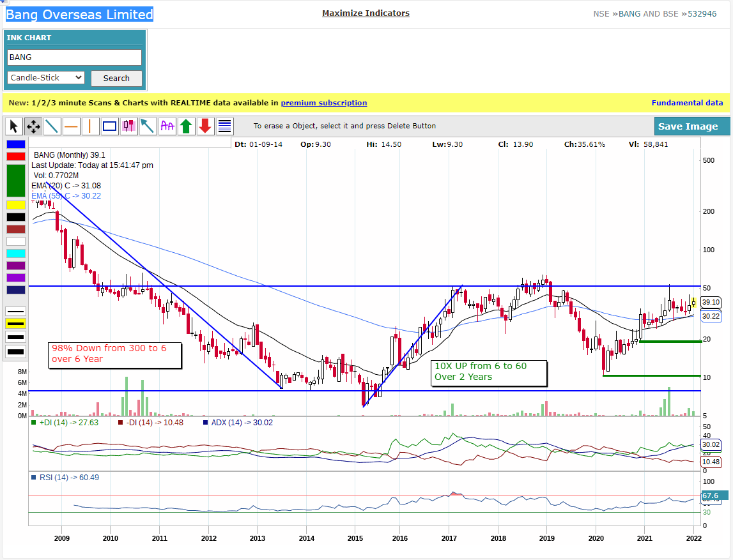Screen dimensions: 733x560
Task: Select the purple text annotation tool
Action: click(167, 126)
